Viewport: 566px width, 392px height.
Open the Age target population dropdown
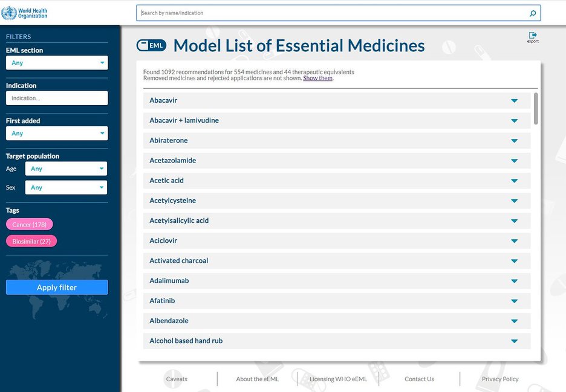[x=66, y=169]
